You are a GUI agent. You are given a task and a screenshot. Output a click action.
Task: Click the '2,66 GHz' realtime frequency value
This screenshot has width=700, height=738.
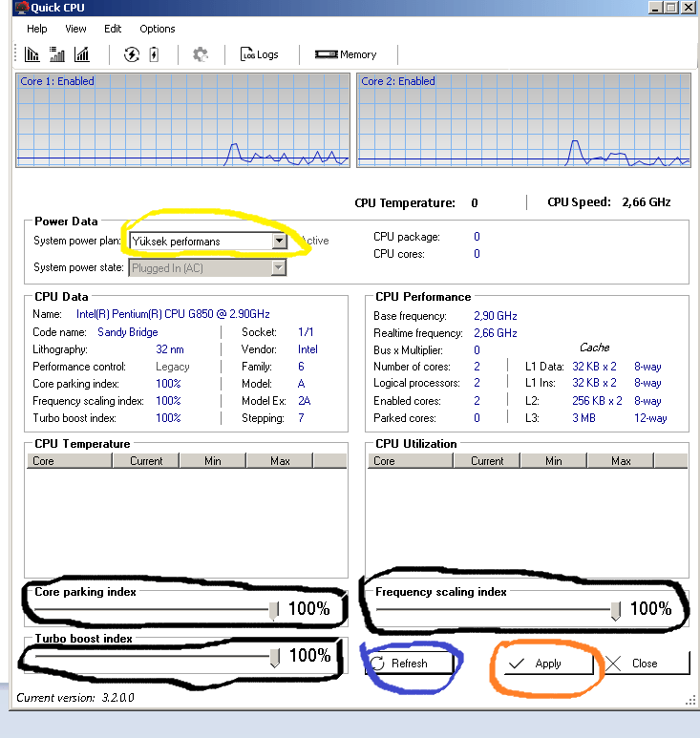(496, 333)
